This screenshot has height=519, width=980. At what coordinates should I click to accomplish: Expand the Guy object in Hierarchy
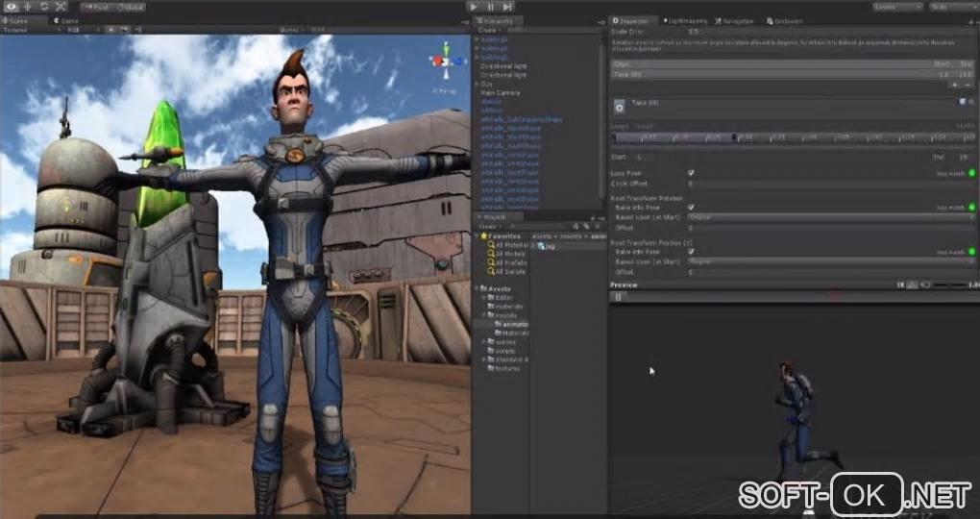(478, 84)
